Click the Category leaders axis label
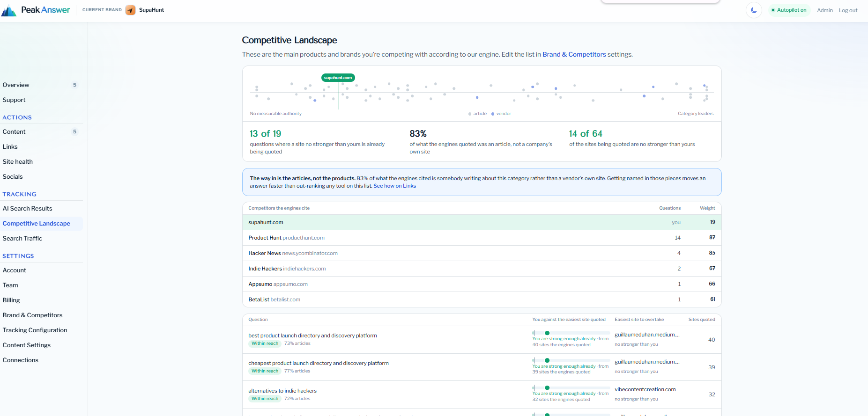 point(696,114)
